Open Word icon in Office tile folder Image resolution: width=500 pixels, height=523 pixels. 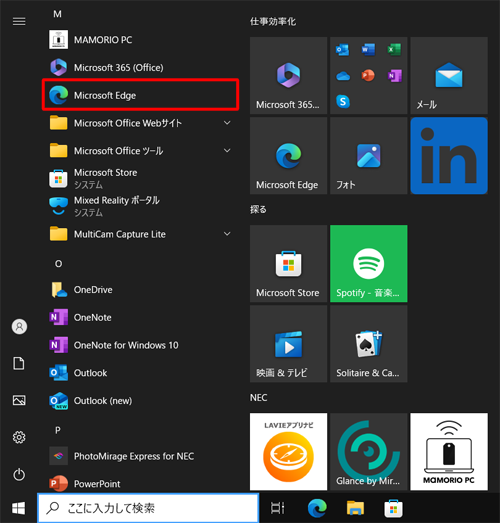(x=368, y=50)
